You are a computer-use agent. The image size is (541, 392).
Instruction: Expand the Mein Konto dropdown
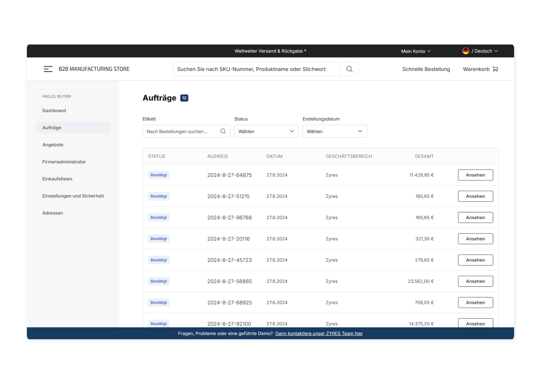click(416, 51)
